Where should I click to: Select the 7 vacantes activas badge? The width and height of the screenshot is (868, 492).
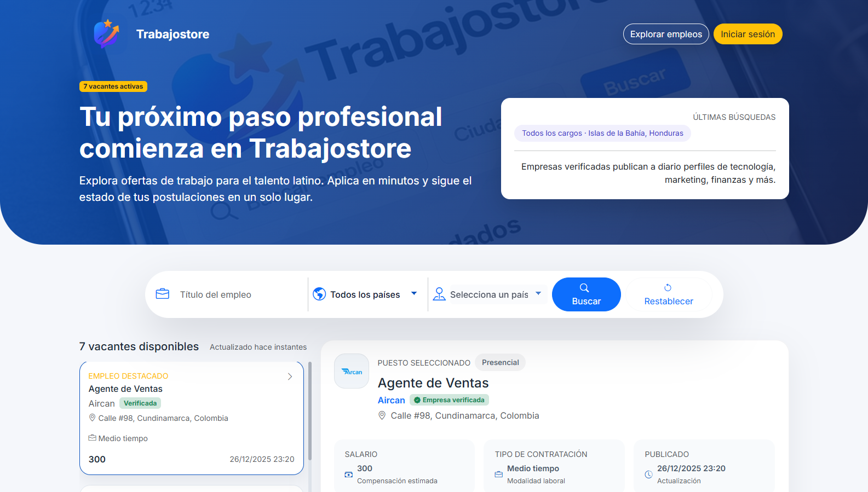113,86
